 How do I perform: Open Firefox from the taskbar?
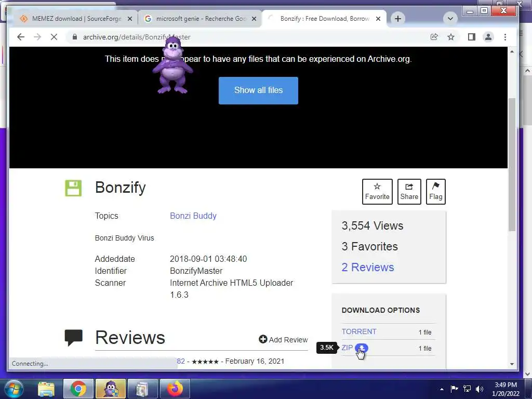tap(175, 389)
